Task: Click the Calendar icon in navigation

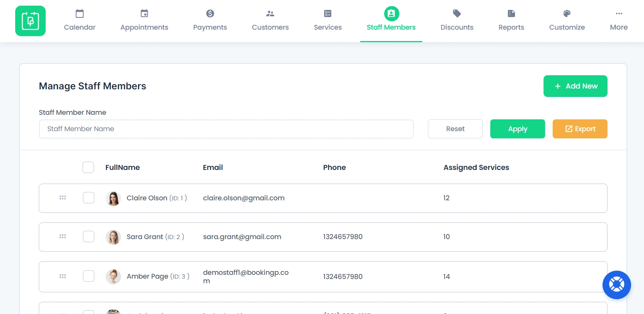Action: click(80, 14)
